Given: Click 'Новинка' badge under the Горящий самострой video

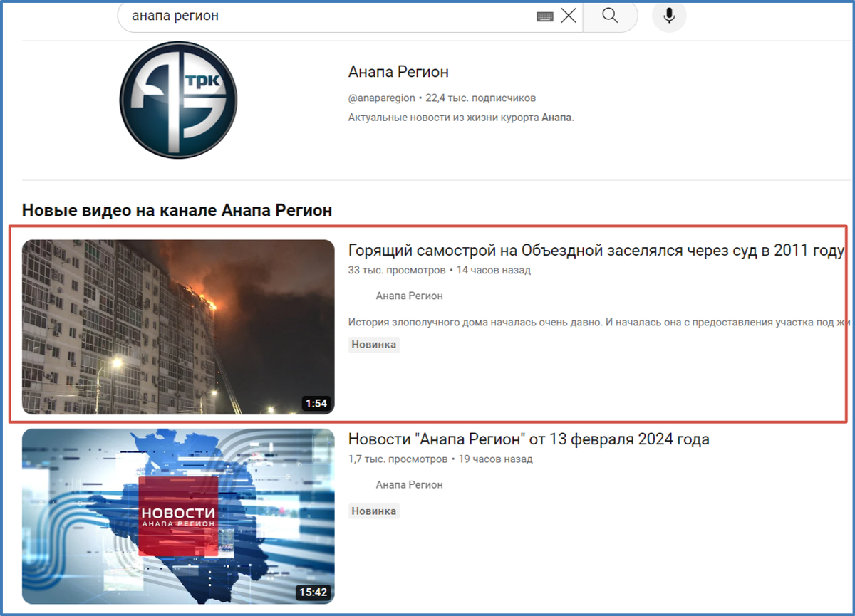Looking at the screenshot, I should (x=374, y=345).
